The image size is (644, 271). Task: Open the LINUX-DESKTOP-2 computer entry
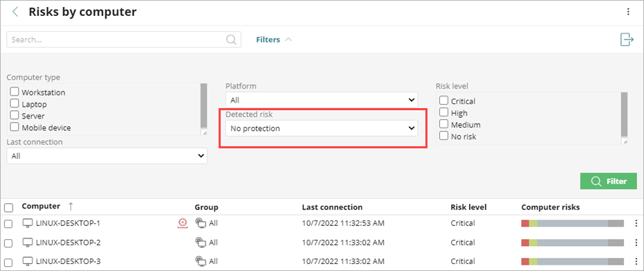(x=68, y=243)
